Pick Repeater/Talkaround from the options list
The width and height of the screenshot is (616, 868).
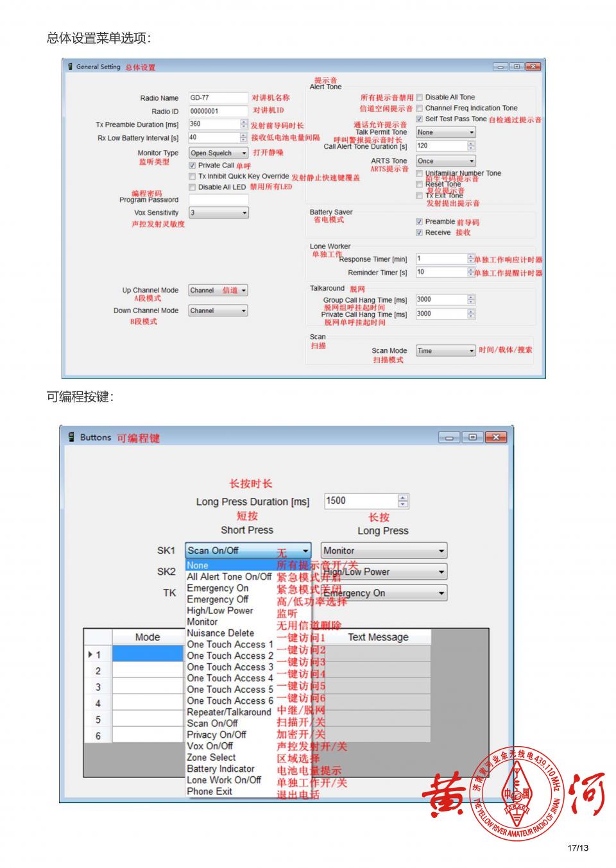click(228, 712)
